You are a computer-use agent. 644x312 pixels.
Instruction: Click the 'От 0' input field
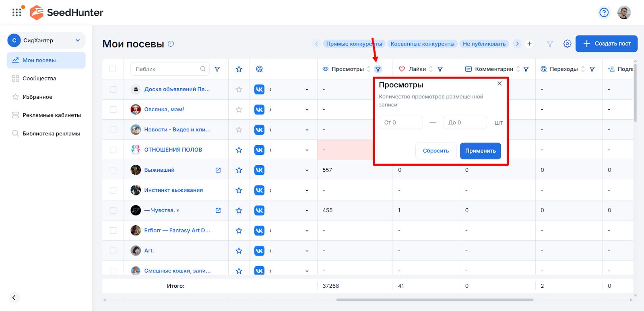tap(400, 123)
